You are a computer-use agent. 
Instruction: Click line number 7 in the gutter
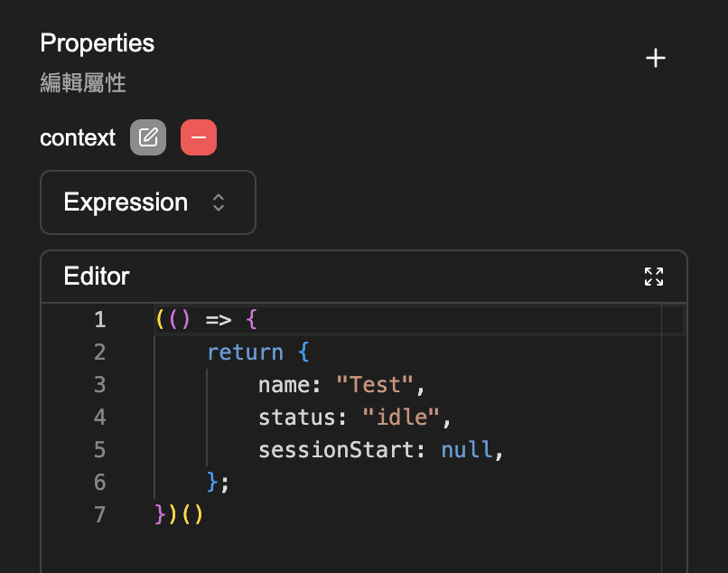99,515
